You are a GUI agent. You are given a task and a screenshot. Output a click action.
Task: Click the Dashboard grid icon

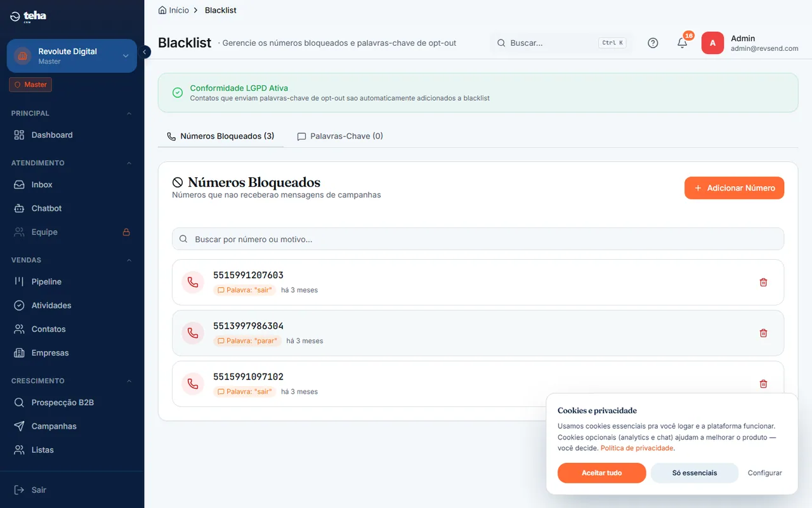tap(19, 135)
